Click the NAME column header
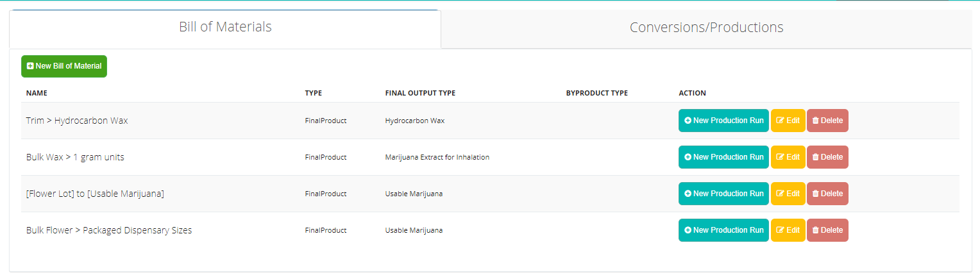This screenshot has height=277, width=980. click(37, 93)
